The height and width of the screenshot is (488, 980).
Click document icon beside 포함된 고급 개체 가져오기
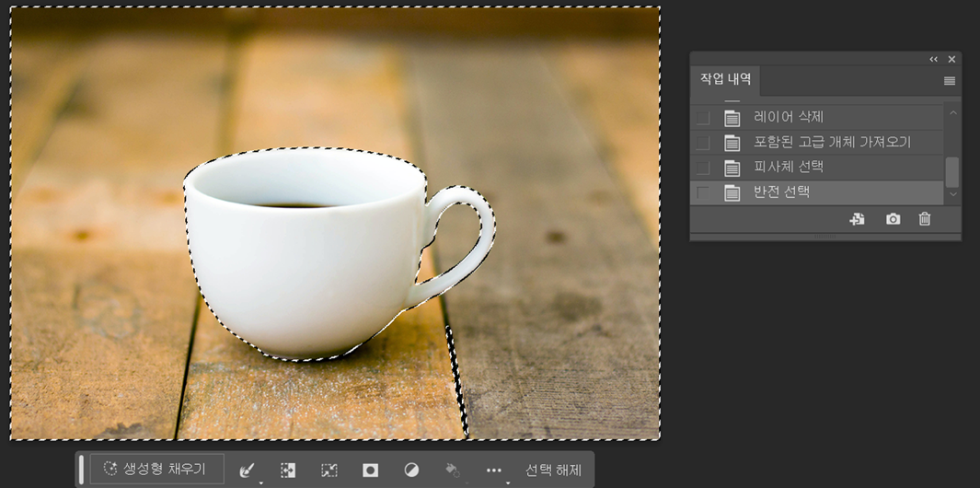[x=732, y=143]
